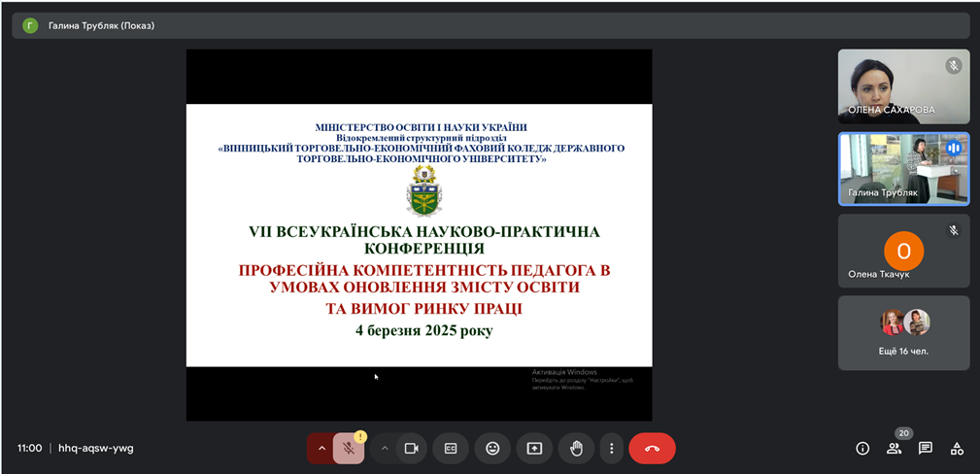Turn on closed captions
980x474 pixels.
click(451, 449)
